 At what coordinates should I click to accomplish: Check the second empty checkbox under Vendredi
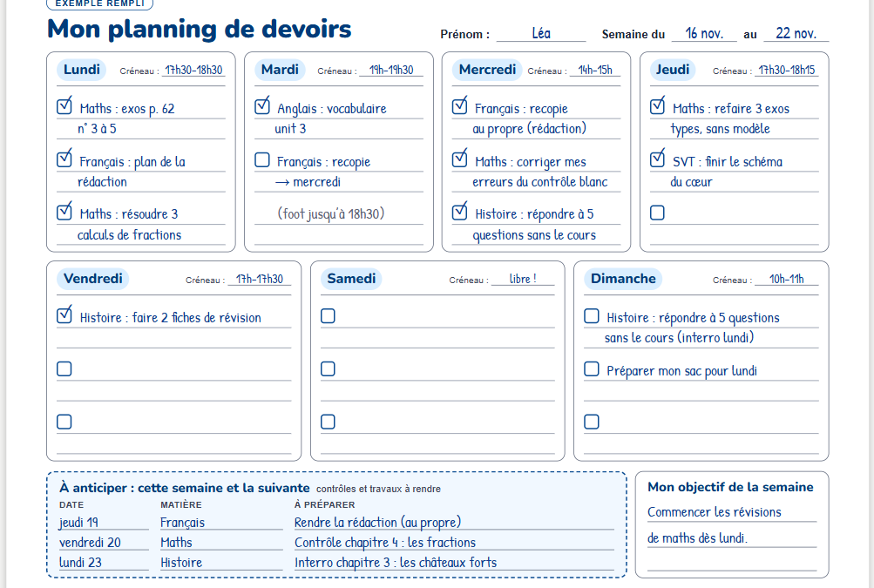pos(64,369)
